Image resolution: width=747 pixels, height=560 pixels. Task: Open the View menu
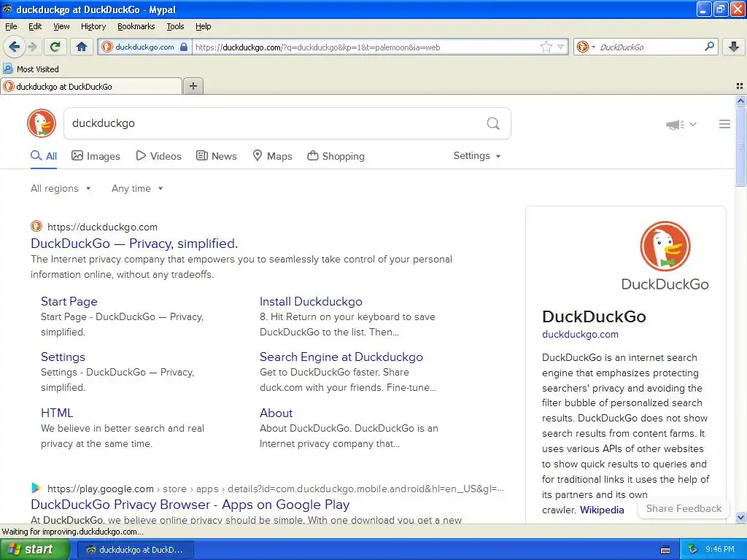pyautogui.click(x=61, y=26)
